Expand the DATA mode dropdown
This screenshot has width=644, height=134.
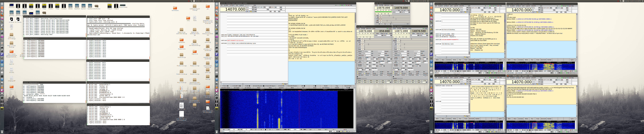pyautogui.click(x=253, y=7)
